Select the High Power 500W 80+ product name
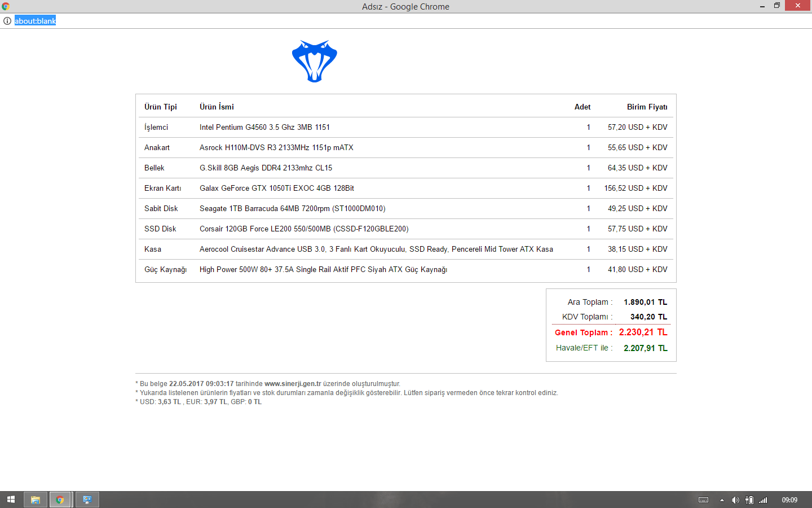Viewport: 812px width, 508px height. (323, 269)
